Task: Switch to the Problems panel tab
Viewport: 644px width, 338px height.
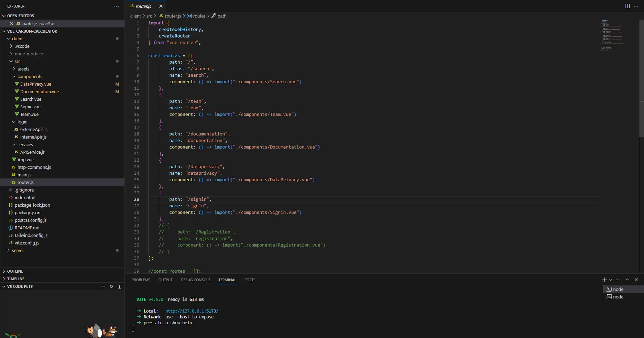Action: [x=141, y=280]
